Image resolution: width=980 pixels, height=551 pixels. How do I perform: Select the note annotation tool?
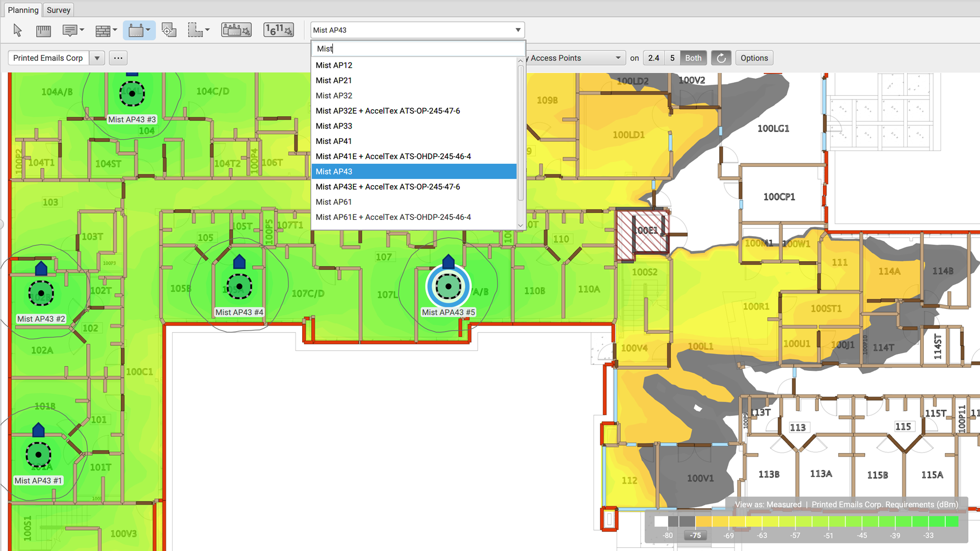pyautogui.click(x=70, y=31)
